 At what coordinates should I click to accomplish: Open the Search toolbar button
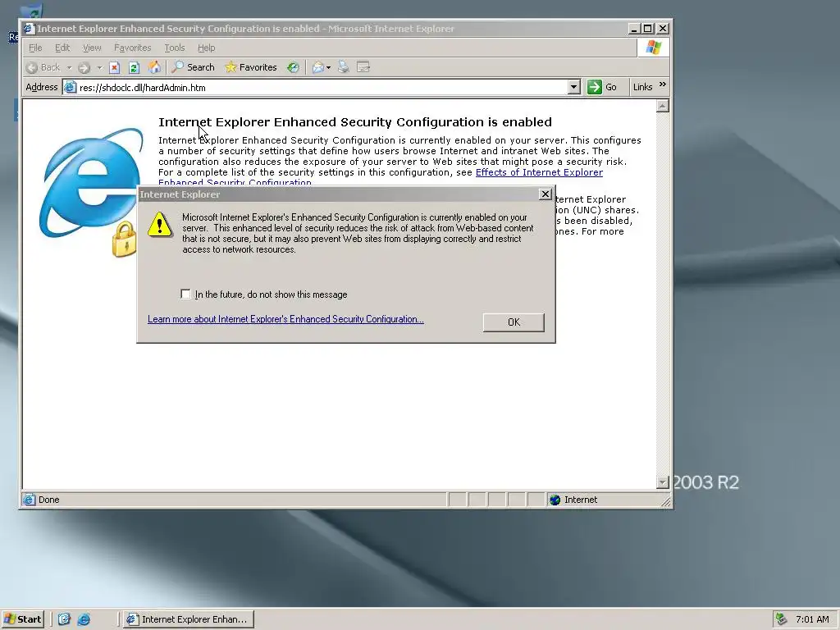[x=194, y=67]
